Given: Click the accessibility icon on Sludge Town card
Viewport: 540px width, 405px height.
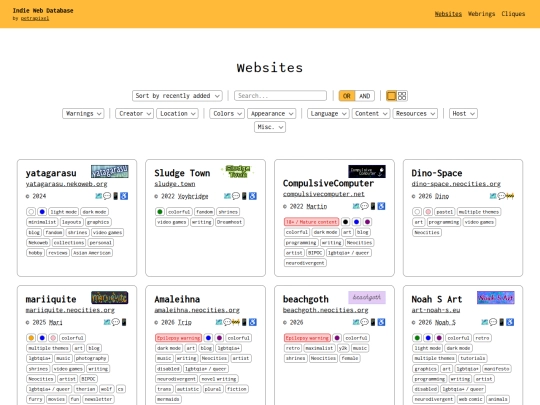Looking at the screenshot, I should (253, 196).
